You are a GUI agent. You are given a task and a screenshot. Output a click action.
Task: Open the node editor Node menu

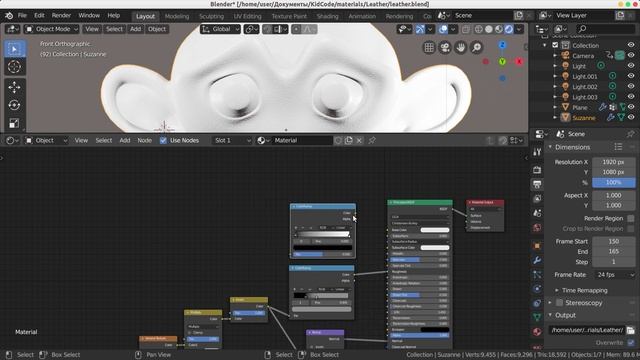(x=144, y=140)
